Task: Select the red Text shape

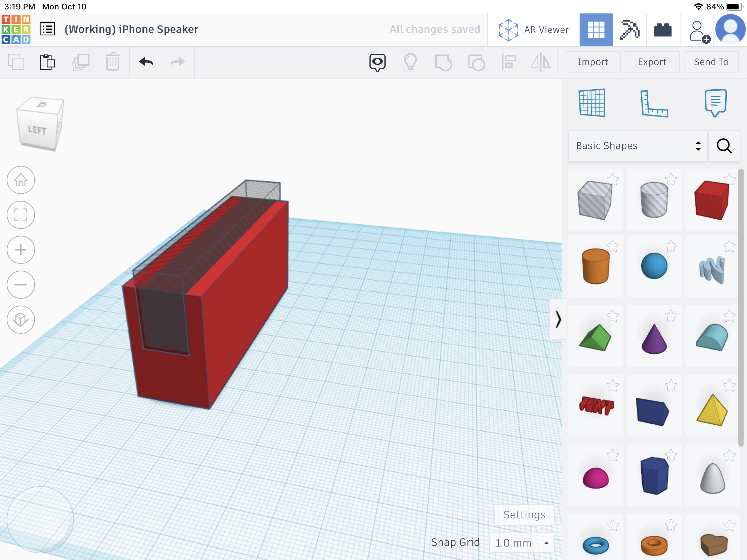Action: [x=596, y=406]
